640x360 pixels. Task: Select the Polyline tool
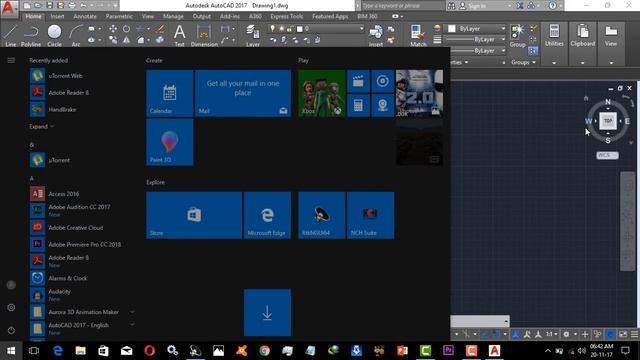click(x=31, y=35)
